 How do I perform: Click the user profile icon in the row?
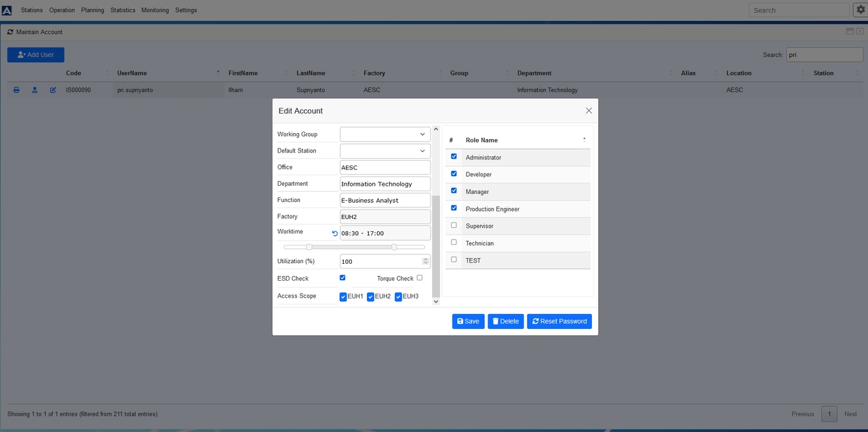click(x=35, y=90)
